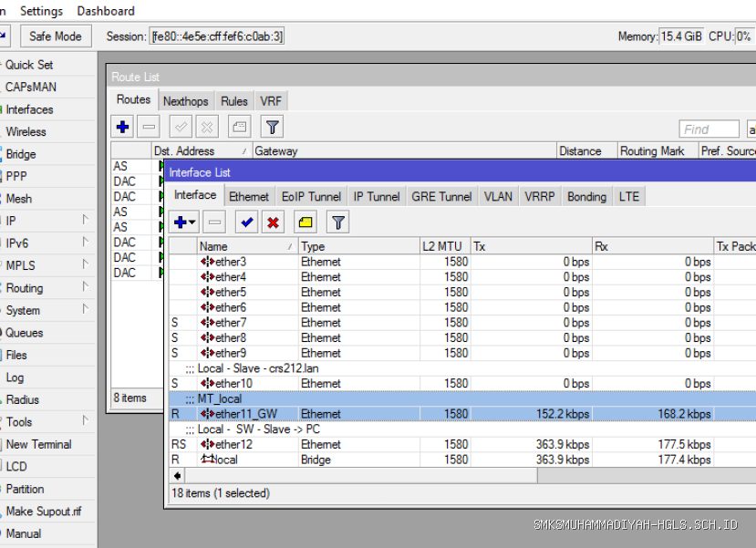Expand the Tools submenu
Image resolution: width=756 pixels, height=548 pixels.
coord(85,420)
